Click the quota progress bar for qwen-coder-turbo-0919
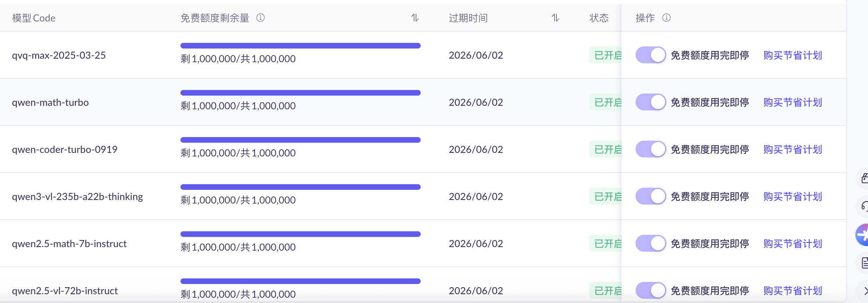Screen dimensions: 868x303 (301, 140)
